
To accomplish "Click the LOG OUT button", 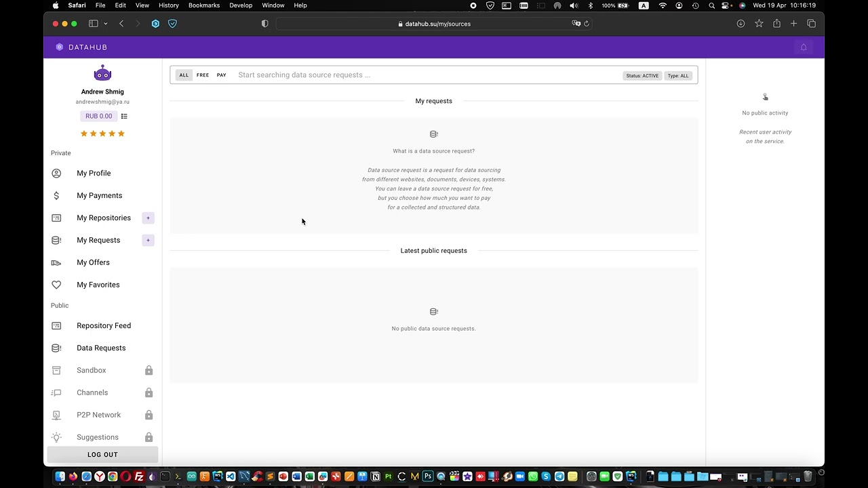I will [x=102, y=455].
